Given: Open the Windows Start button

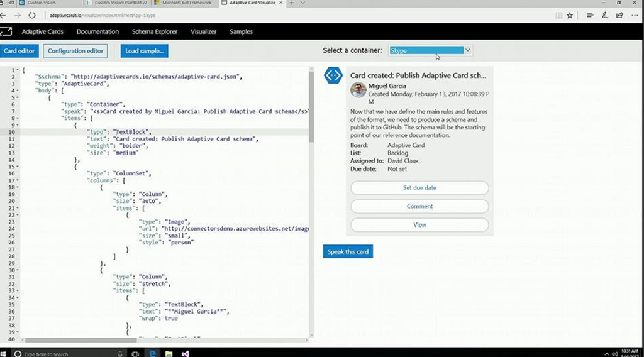Looking at the screenshot, I should (3, 353).
